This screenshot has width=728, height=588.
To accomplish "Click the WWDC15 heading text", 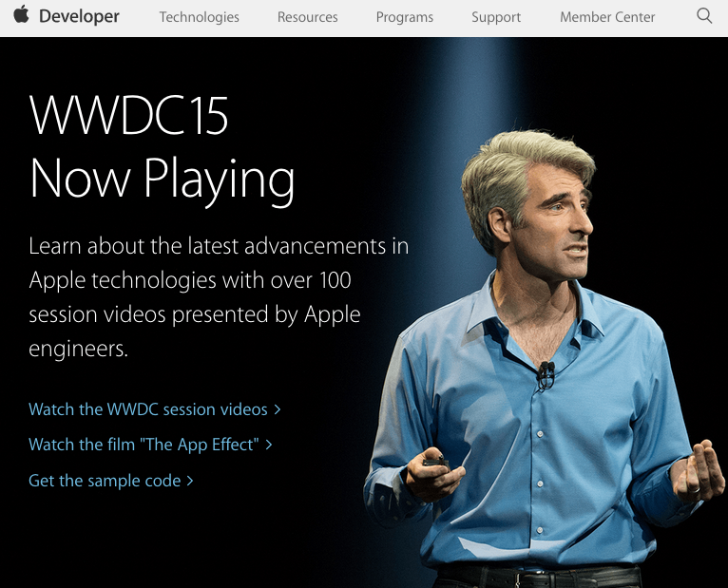I will tap(129, 116).
